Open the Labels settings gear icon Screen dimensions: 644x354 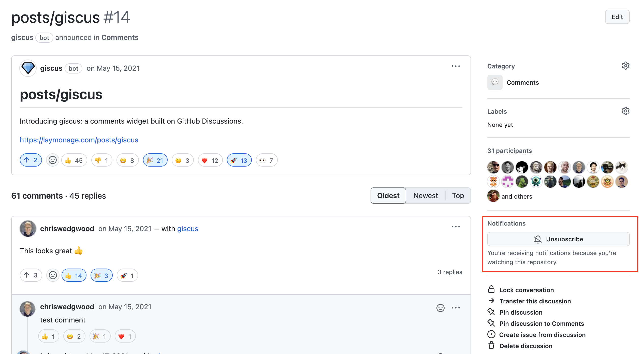click(x=625, y=111)
